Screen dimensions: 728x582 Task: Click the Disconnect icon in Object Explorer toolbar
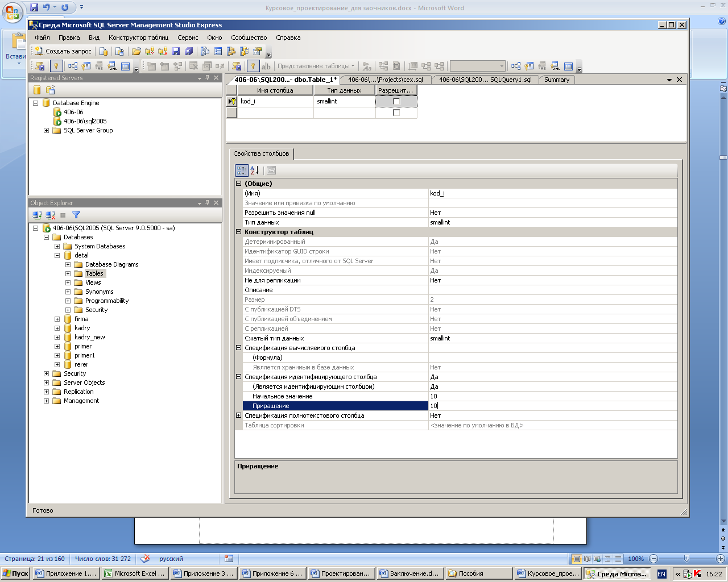click(50, 215)
